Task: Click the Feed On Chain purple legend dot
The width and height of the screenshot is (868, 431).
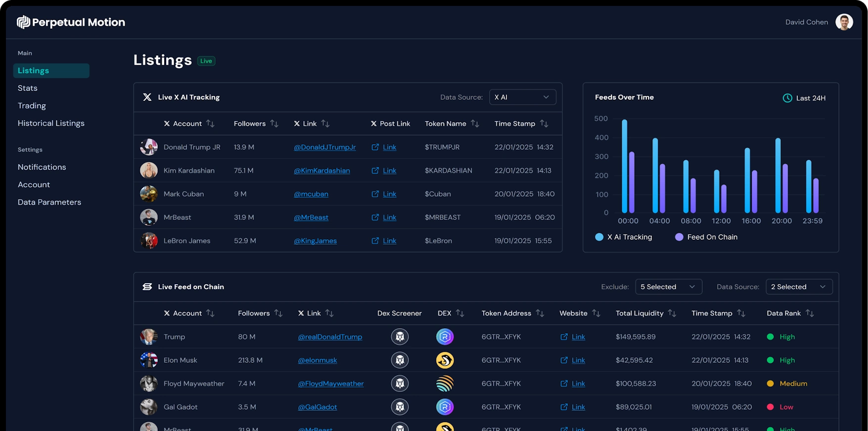Action: coord(679,237)
